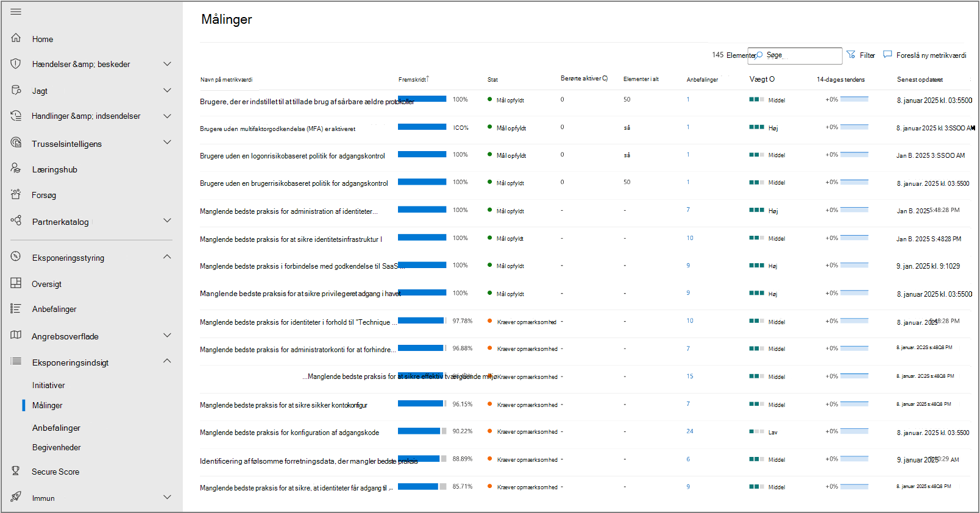Viewport: 980px width, 513px height.
Task: Expand the Immun chevron
Action: [x=167, y=497]
